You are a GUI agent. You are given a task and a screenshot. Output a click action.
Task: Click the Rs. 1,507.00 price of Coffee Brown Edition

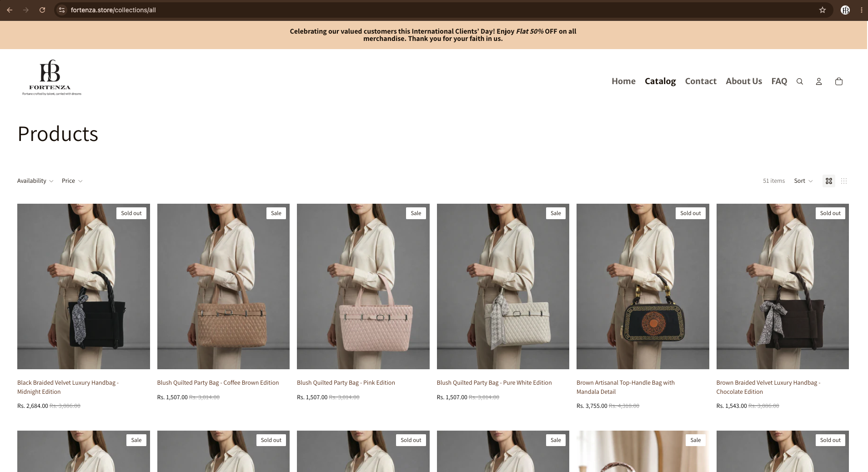(x=172, y=397)
